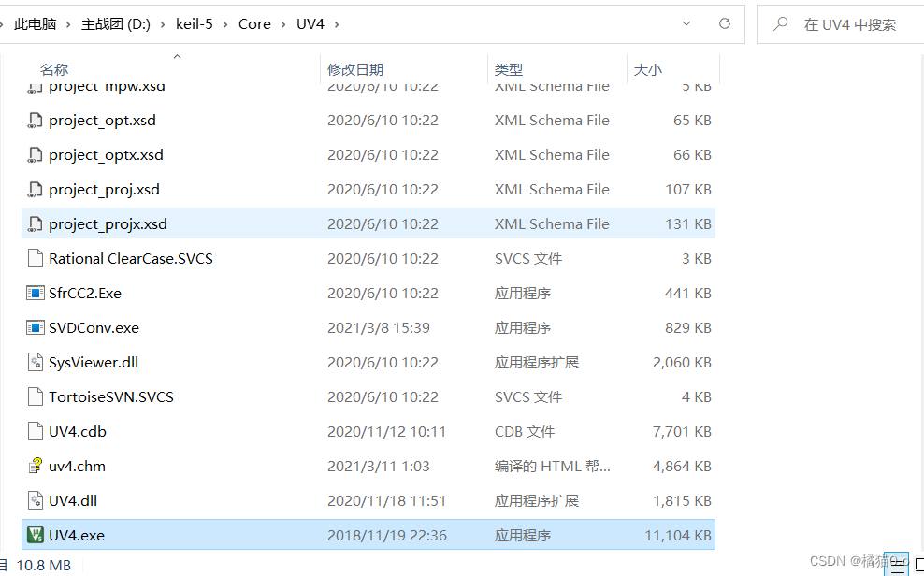924x576 pixels.
Task: Select file project_opt.xsd
Action: (x=103, y=121)
